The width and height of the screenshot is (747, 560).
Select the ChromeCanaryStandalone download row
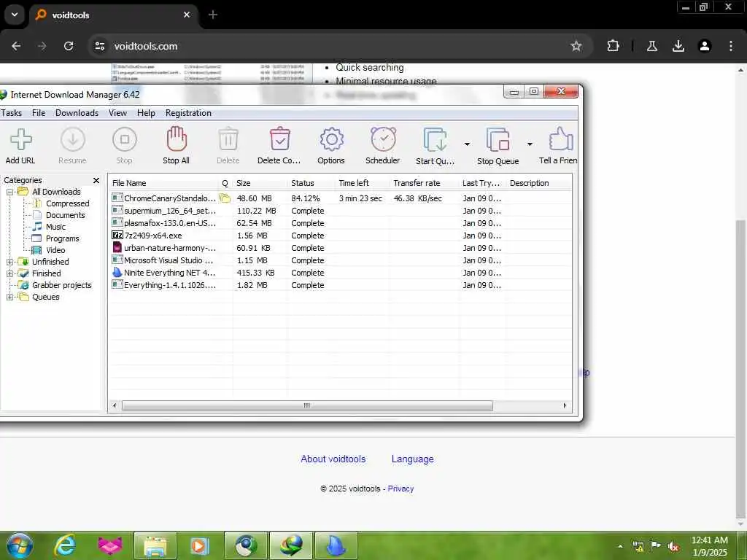[340, 198]
